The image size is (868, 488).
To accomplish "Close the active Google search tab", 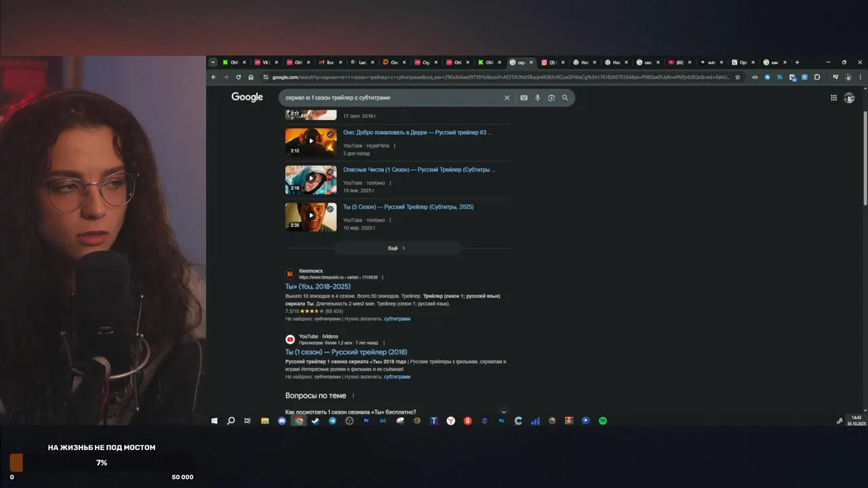I will click(531, 62).
